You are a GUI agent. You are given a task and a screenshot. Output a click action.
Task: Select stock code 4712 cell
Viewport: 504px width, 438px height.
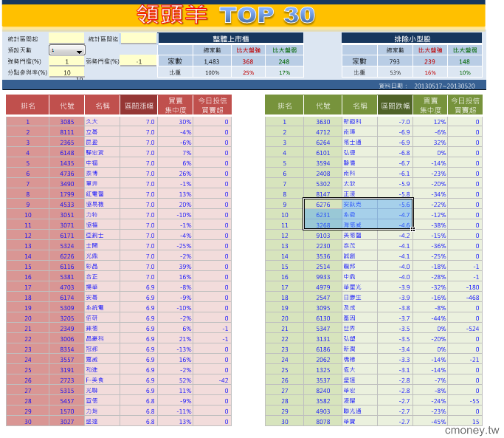pyautogui.click(x=323, y=132)
